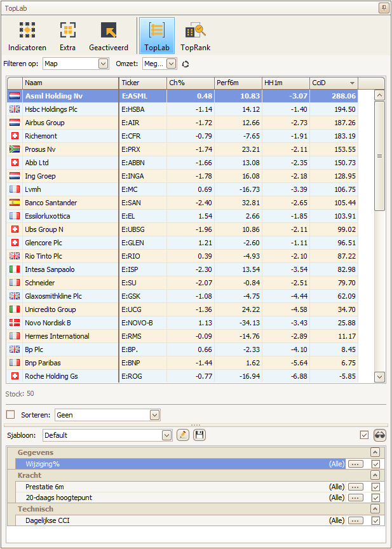Select the TopRank toolbar icon
Viewport: 392px width, 549px height.
[195, 36]
